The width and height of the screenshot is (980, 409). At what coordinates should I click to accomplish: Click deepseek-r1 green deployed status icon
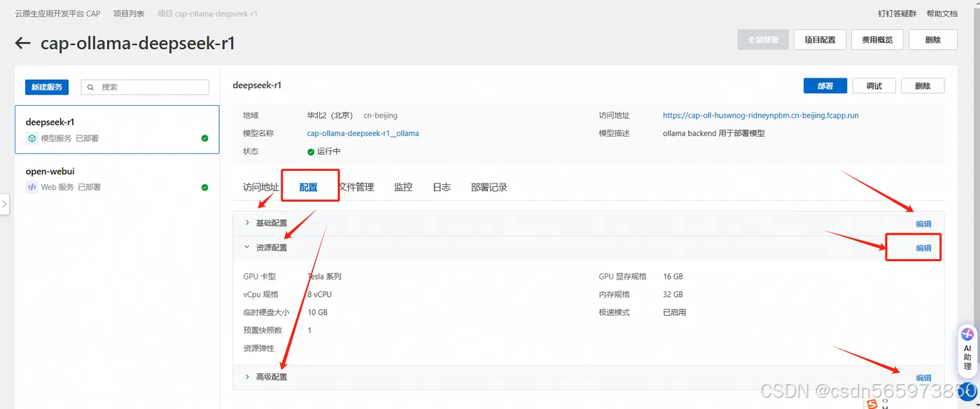(x=204, y=138)
